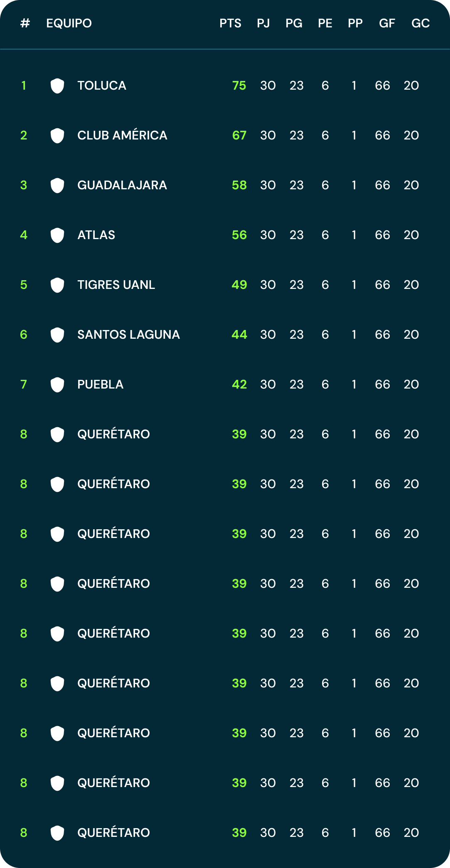Click the Club América shield icon
The width and height of the screenshot is (450, 868).
(57, 136)
